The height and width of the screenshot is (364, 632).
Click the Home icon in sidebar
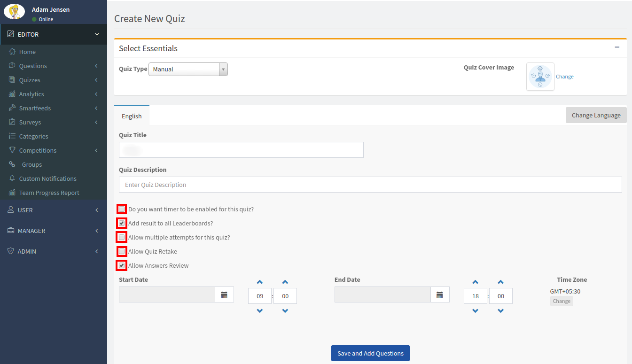[x=12, y=52]
